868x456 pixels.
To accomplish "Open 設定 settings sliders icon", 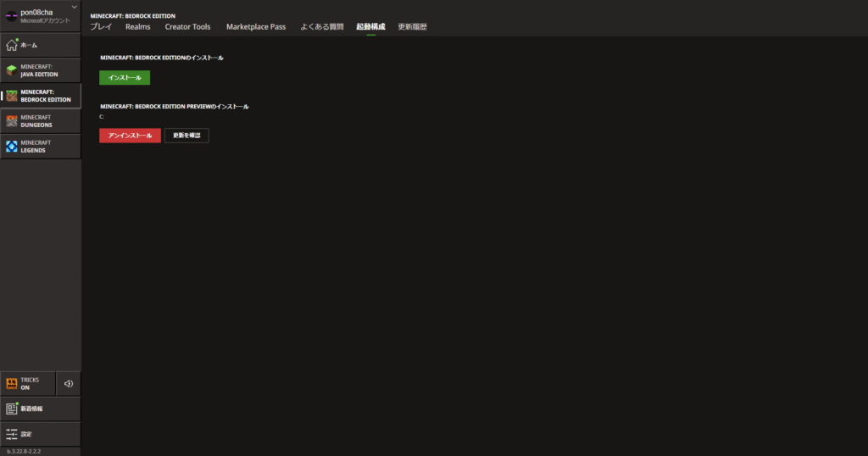I will click(12, 434).
